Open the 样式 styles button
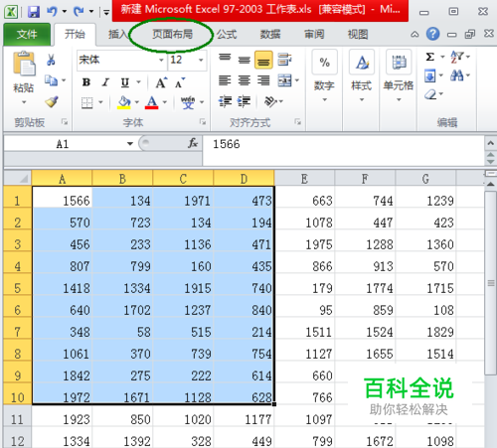 362,75
